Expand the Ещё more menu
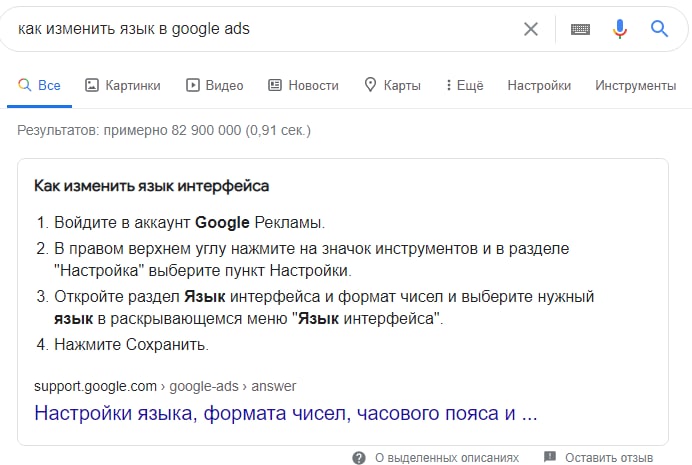The height and width of the screenshot is (465, 692). 464,85
